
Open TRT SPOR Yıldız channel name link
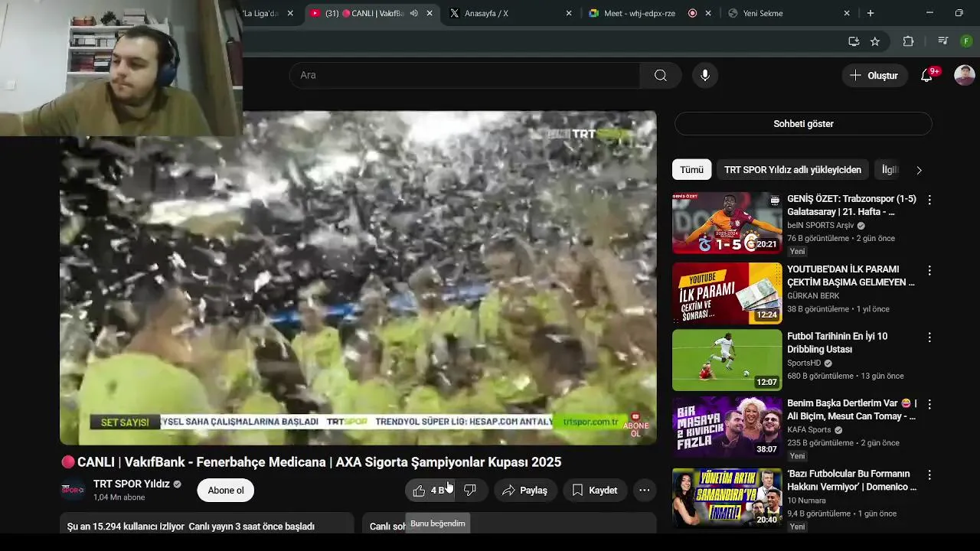(x=132, y=484)
